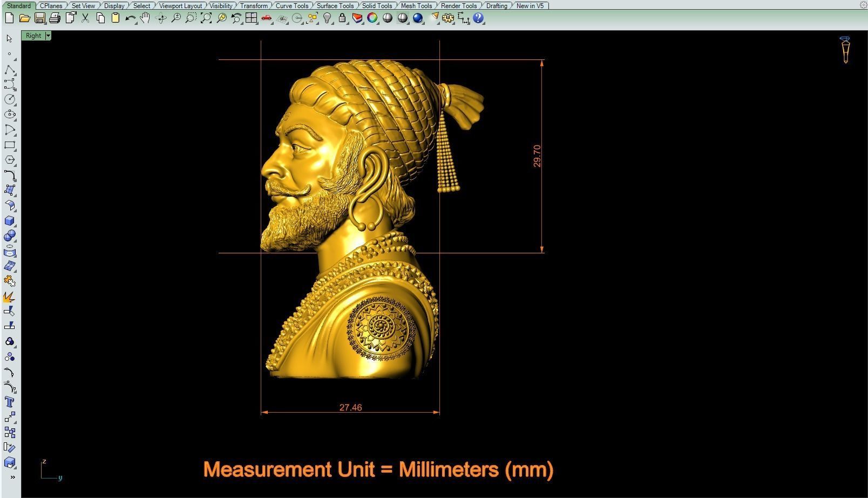This screenshot has height=498, width=868.
Task: Switch to Drafting tab
Action: (x=497, y=5)
